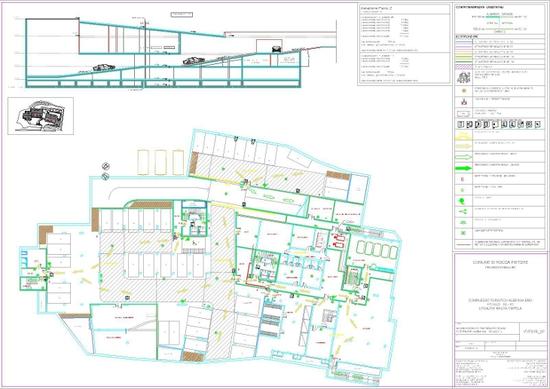Image resolution: width=550 pixels, height=389 pixels.
Task: Click small label box above section drawing
Action: coord(182,14)
